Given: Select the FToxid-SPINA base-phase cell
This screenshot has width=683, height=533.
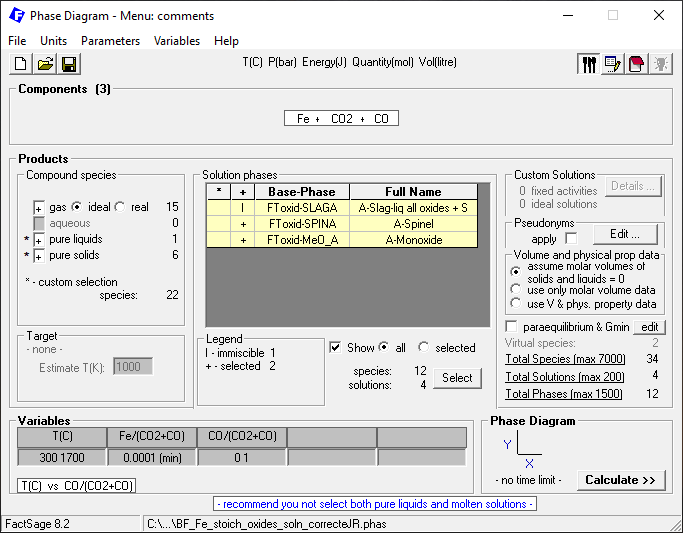Looking at the screenshot, I should (x=302, y=224).
